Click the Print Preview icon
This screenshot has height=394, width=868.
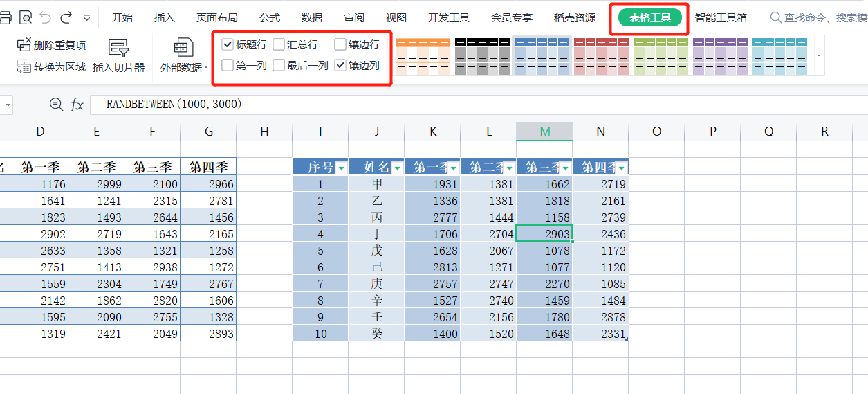[26, 17]
